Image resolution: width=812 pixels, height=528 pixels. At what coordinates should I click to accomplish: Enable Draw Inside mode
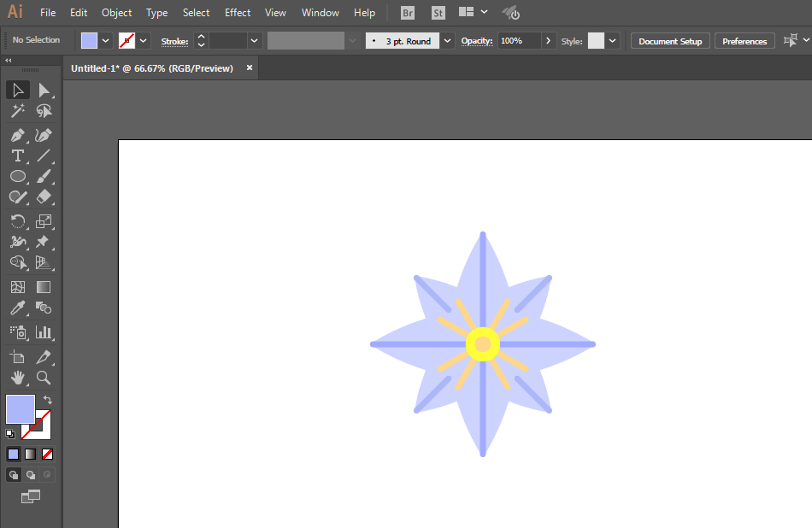[47, 475]
